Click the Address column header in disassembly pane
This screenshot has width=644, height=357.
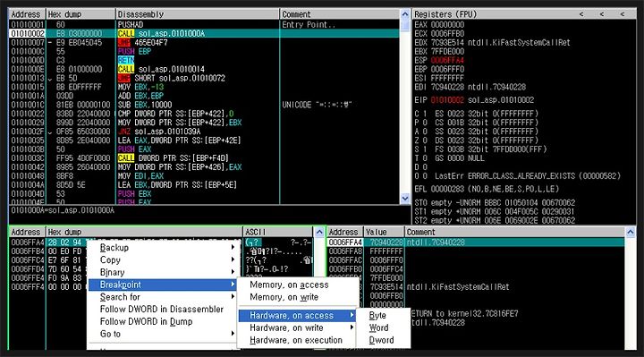pos(27,14)
